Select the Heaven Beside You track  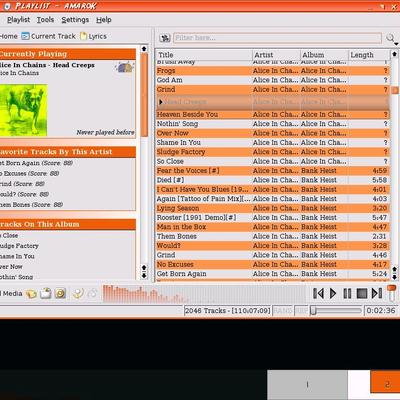tap(273, 114)
